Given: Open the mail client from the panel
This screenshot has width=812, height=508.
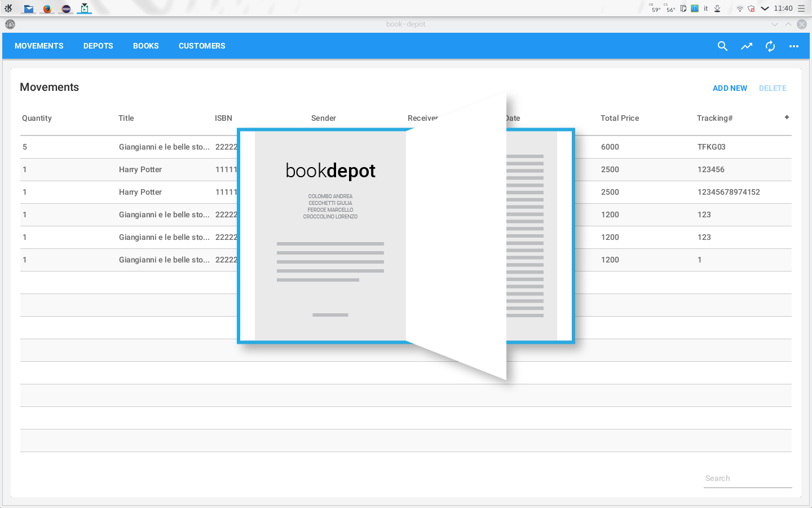Looking at the screenshot, I should pos(29,8).
